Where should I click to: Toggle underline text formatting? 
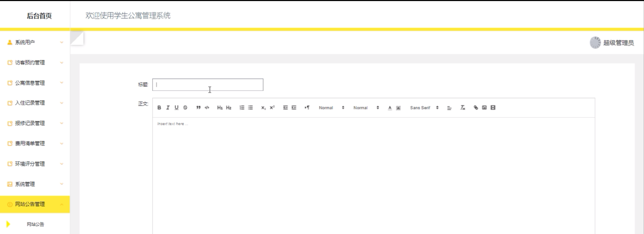pyautogui.click(x=176, y=108)
